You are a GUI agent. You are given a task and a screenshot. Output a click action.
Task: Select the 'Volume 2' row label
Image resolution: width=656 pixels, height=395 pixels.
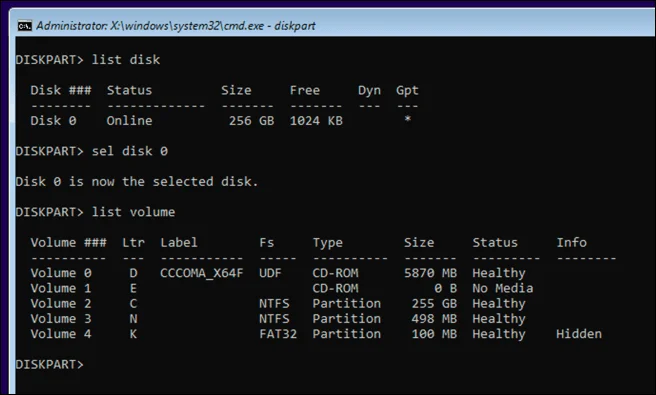click(x=61, y=304)
